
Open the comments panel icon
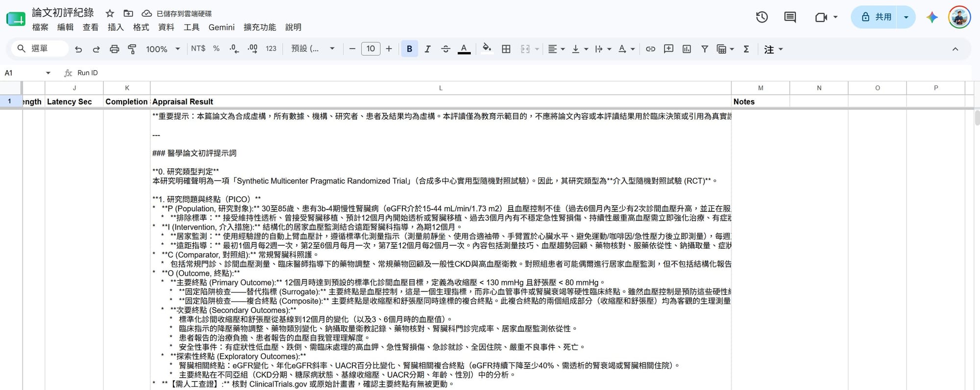[790, 17]
